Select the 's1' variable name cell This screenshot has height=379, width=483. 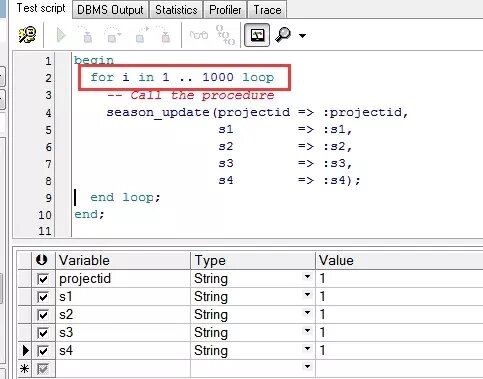123,297
